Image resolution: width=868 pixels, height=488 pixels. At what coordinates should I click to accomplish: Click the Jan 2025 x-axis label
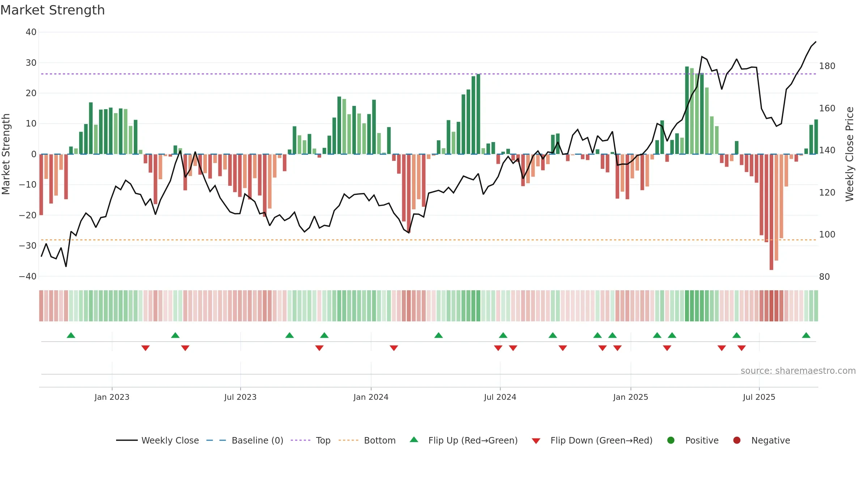[630, 397]
